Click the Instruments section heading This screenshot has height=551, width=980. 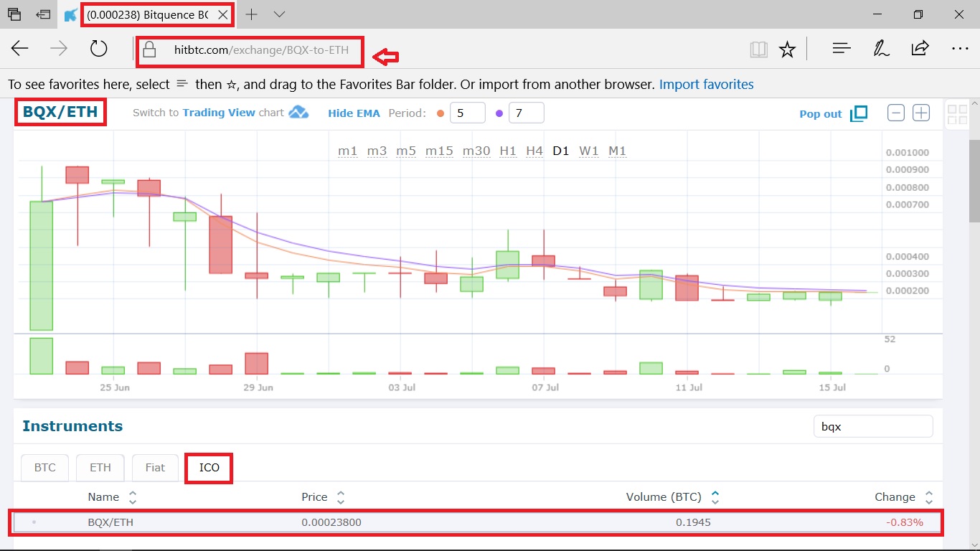(x=72, y=426)
